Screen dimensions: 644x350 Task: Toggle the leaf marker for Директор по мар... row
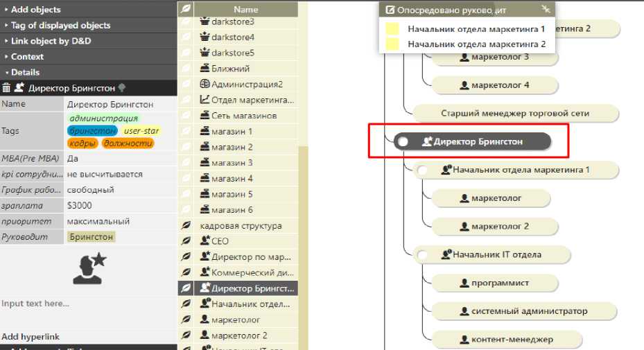[x=186, y=256]
